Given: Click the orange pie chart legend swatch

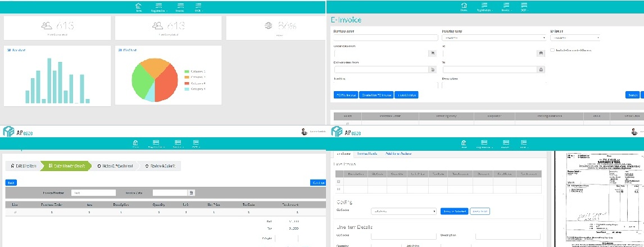Looking at the screenshot, I should 187,77.
